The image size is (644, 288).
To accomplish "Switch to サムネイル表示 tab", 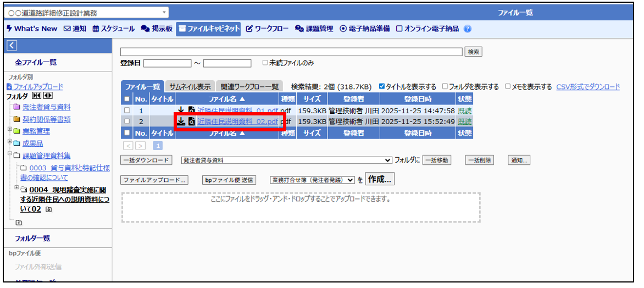I will (190, 87).
